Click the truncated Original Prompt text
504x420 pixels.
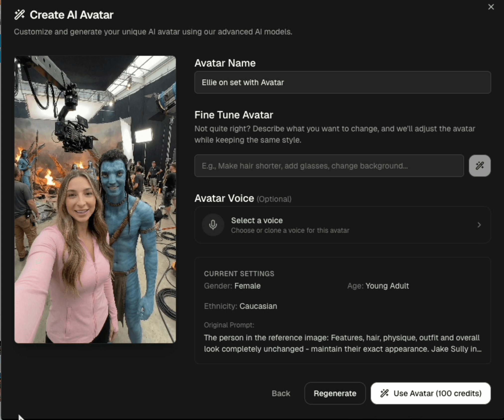point(342,343)
